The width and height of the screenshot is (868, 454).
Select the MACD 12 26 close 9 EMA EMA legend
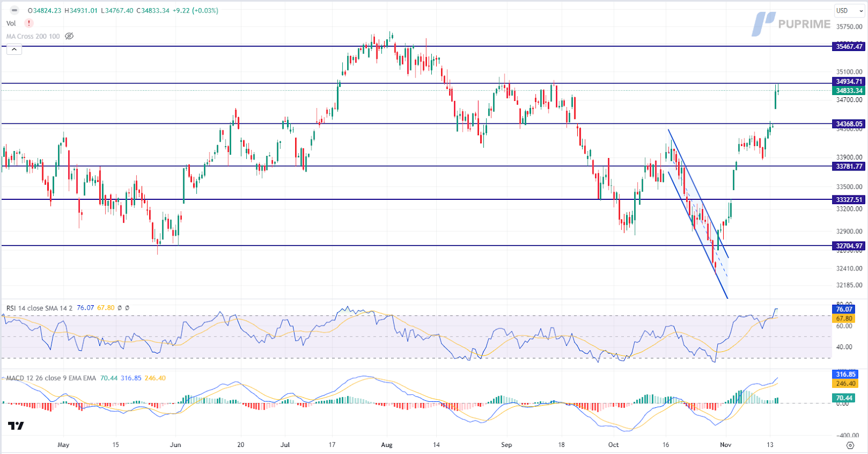tap(51, 378)
